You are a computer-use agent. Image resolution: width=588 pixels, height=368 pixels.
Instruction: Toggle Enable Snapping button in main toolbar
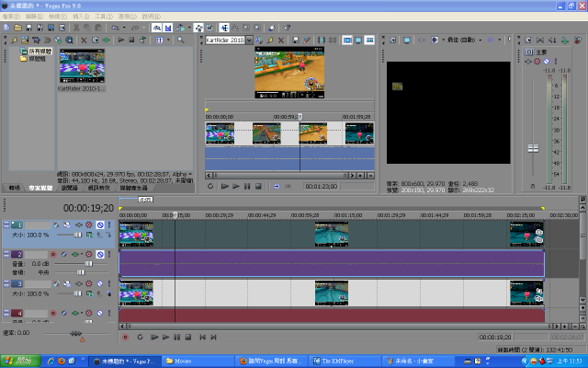157,28
